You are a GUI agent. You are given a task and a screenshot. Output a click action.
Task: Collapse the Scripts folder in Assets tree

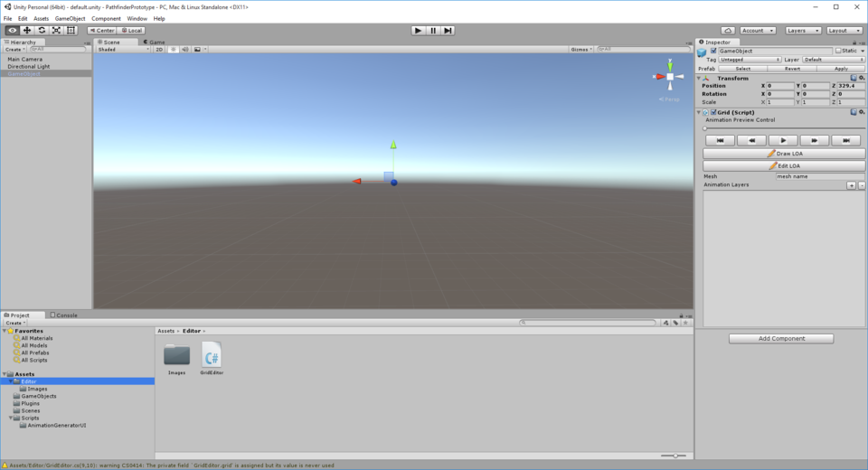click(11, 418)
